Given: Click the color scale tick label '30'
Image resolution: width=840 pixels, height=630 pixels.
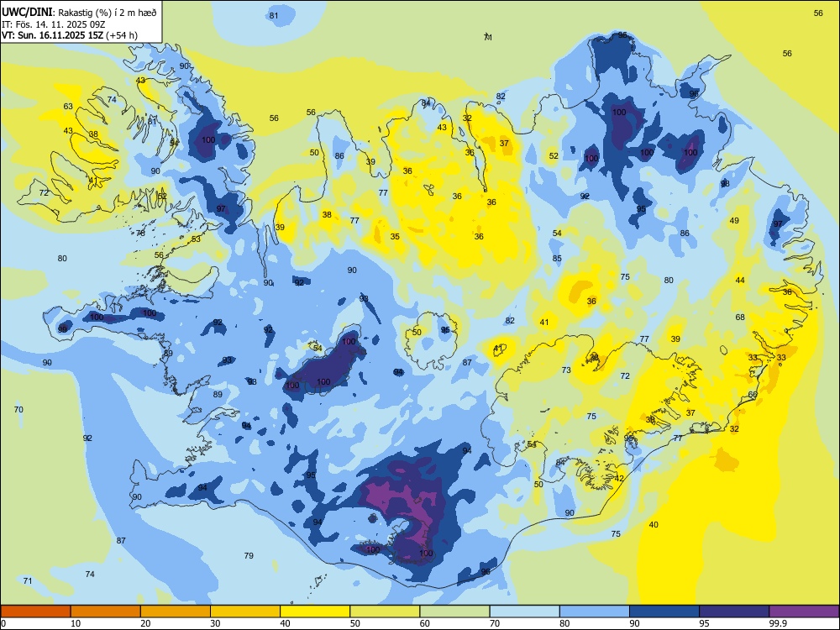Looking at the screenshot, I should click(x=215, y=623).
